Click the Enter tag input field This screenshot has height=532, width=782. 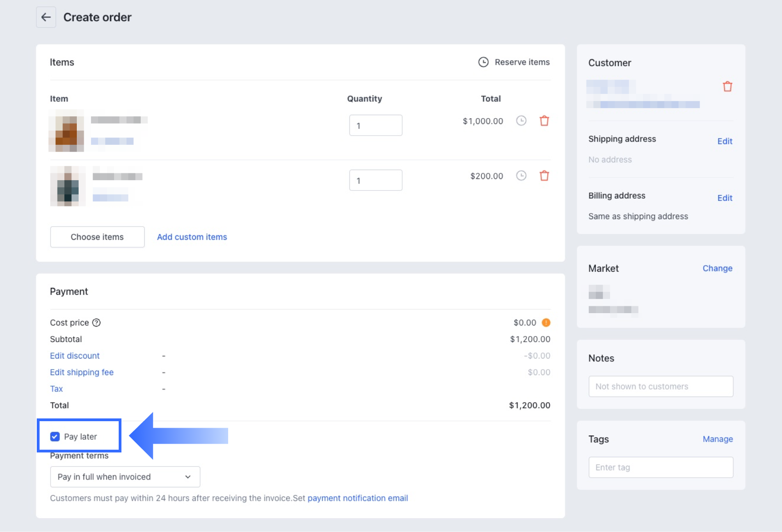pos(661,467)
